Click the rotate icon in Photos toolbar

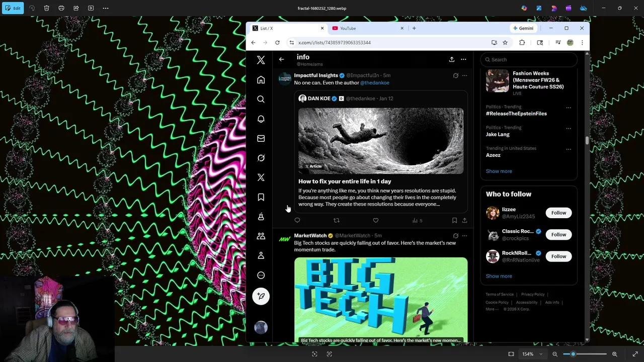click(32, 8)
